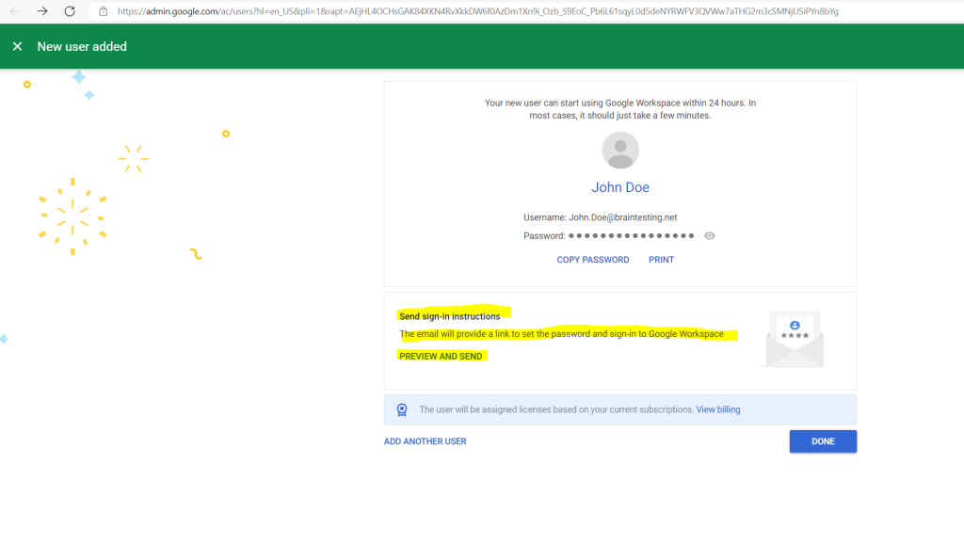Click the email link description text

561,334
